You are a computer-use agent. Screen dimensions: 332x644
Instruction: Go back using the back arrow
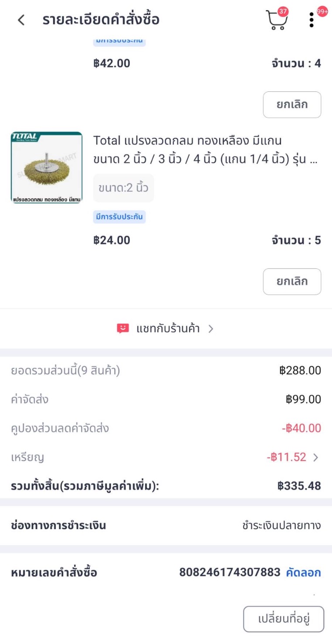21,20
